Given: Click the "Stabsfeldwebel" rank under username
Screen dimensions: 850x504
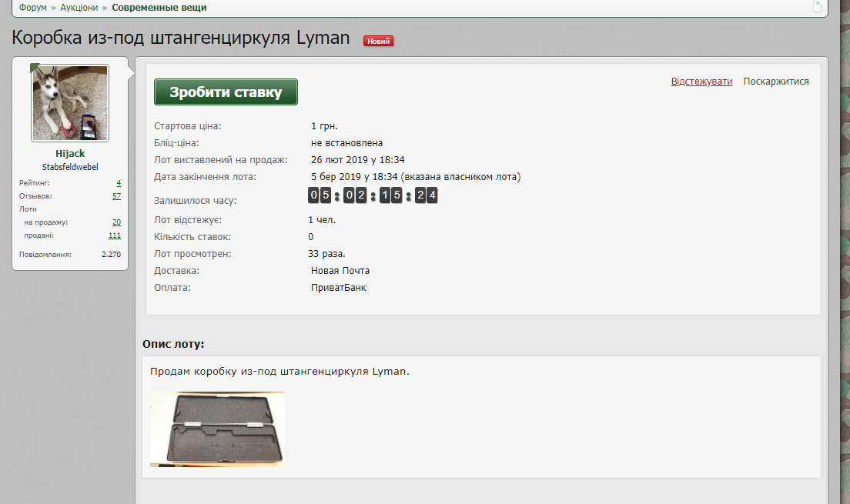Looking at the screenshot, I should (x=70, y=167).
